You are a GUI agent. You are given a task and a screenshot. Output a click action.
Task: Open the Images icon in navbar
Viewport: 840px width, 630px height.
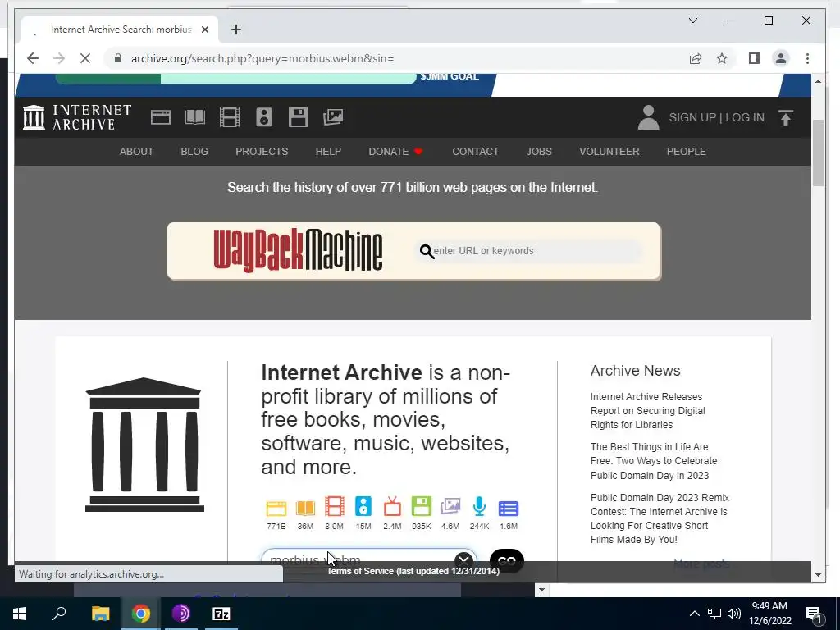333,117
